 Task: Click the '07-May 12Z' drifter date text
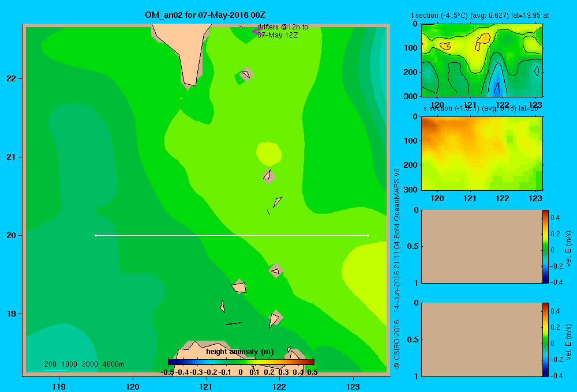coord(278,35)
